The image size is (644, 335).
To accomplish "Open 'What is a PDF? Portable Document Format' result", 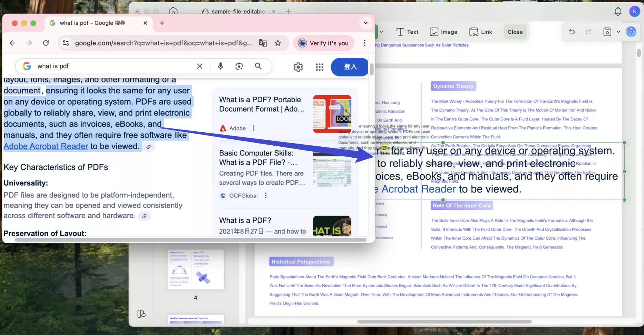I will (x=262, y=104).
